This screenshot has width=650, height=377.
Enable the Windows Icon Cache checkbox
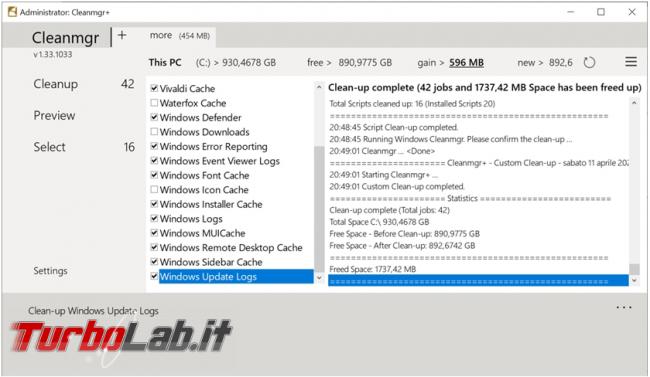(x=154, y=190)
